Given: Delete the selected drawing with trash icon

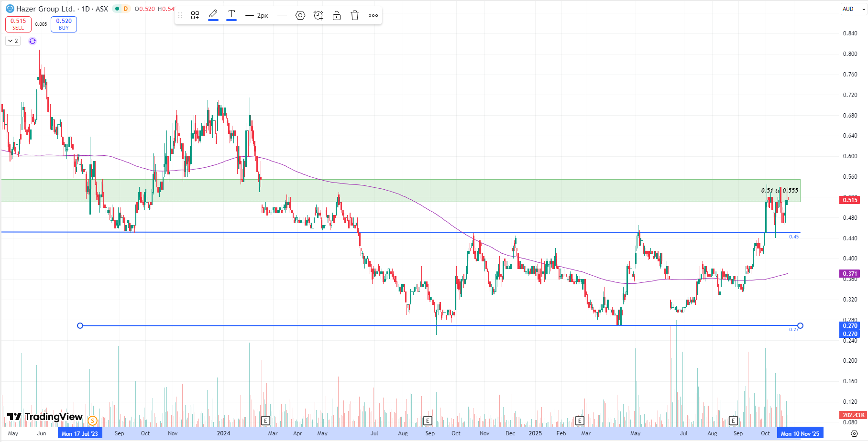Looking at the screenshot, I should (355, 15).
